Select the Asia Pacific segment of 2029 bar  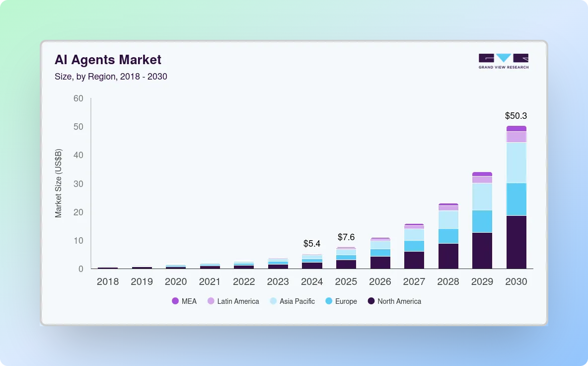(482, 197)
